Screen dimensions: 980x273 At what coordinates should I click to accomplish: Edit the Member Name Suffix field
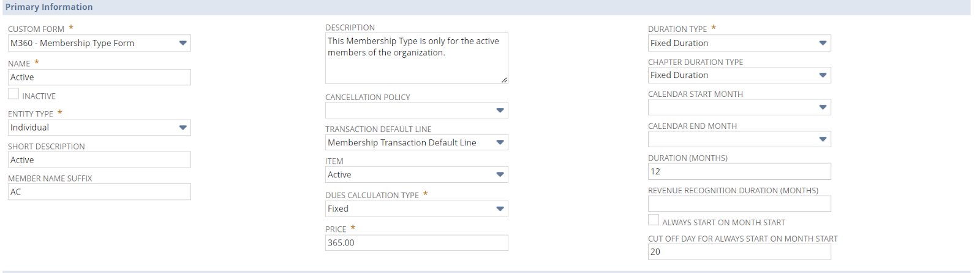[99, 192]
